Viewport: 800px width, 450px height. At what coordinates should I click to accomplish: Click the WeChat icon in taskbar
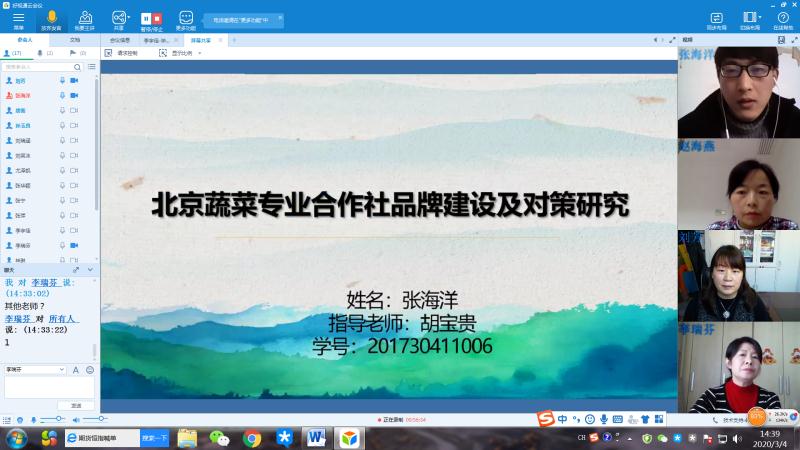tap(218, 438)
